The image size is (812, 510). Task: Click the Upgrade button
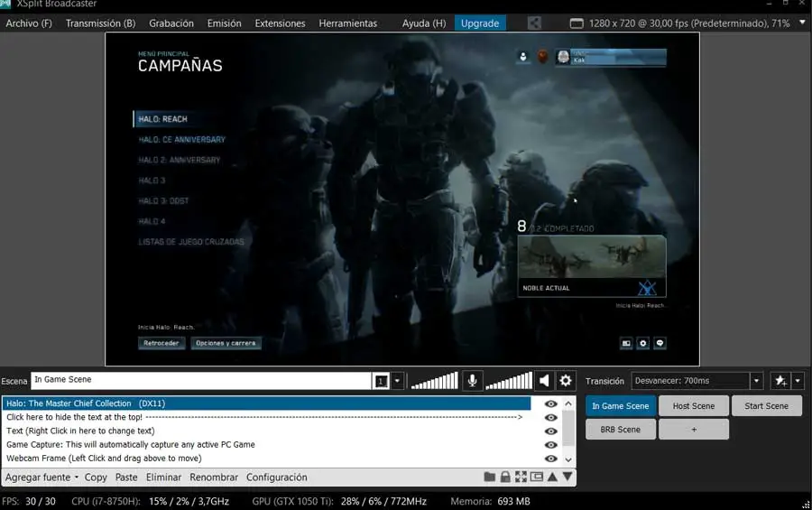[480, 23]
